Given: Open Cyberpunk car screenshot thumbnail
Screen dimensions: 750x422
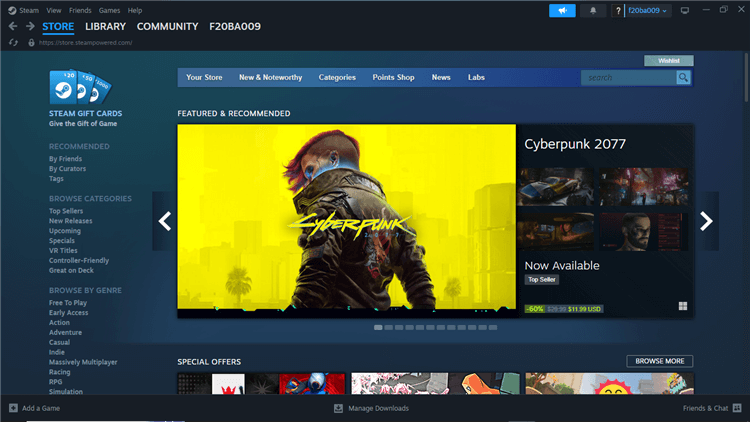Looking at the screenshot, I should click(556, 187).
